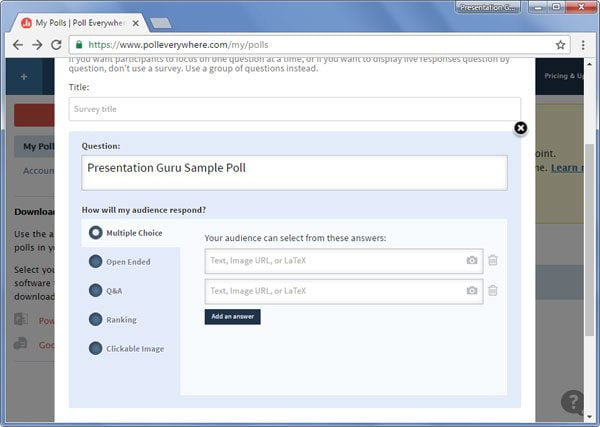Click the camera icon in first answer field
The image size is (600, 427).
pos(472,260)
